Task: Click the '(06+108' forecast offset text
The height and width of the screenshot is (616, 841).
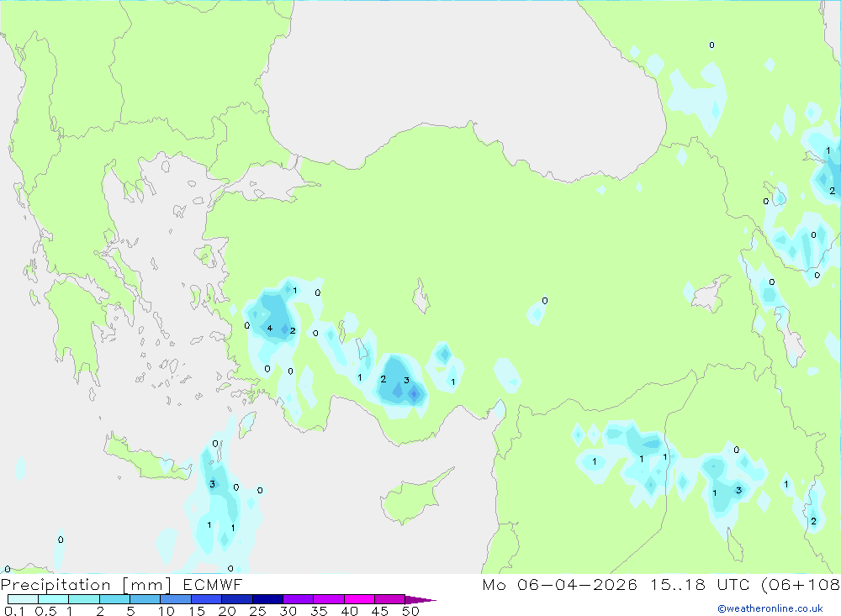Action: [x=801, y=585]
